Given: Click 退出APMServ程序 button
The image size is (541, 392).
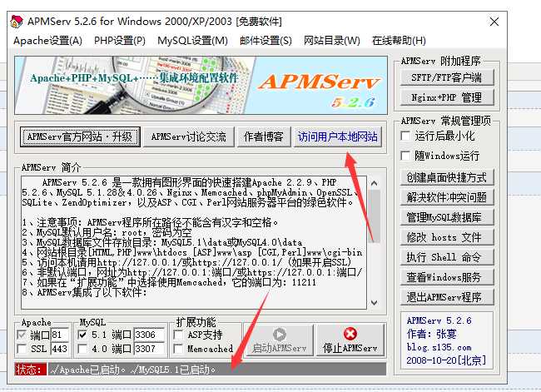Looking at the screenshot, I should tap(447, 297).
